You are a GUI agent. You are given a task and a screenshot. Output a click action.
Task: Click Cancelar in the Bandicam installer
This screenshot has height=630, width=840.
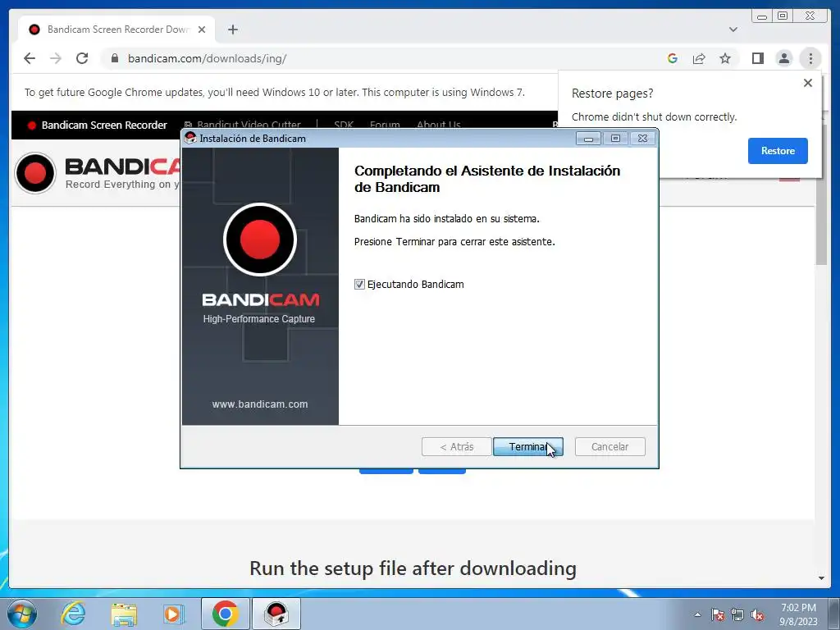pos(609,446)
